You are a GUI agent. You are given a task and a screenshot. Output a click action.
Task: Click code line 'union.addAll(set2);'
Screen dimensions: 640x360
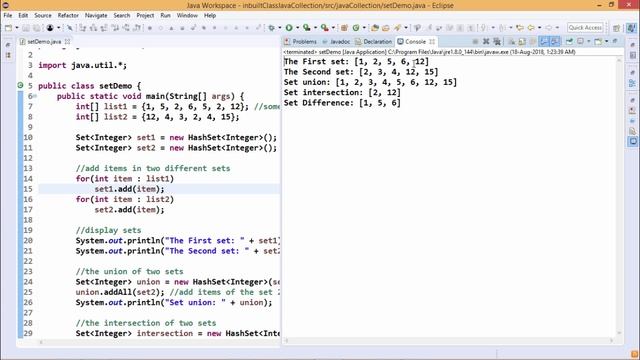coord(120,292)
